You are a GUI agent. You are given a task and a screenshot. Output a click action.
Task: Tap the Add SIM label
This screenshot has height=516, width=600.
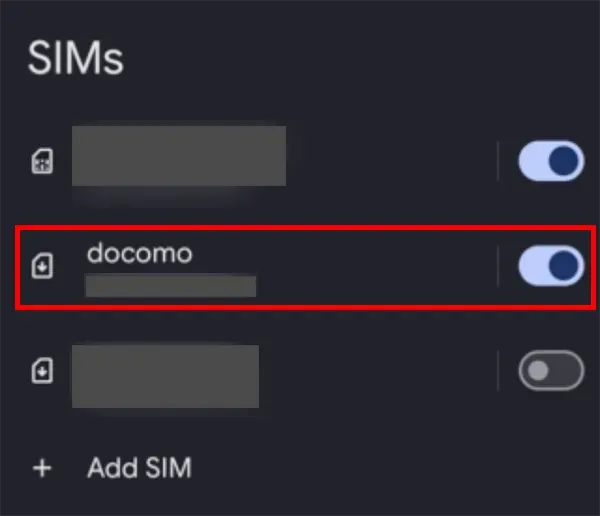click(139, 467)
